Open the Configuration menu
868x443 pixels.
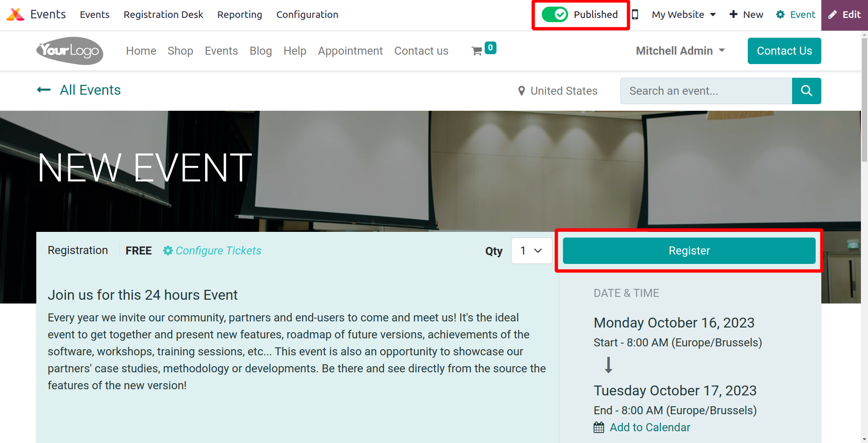[x=307, y=15]
